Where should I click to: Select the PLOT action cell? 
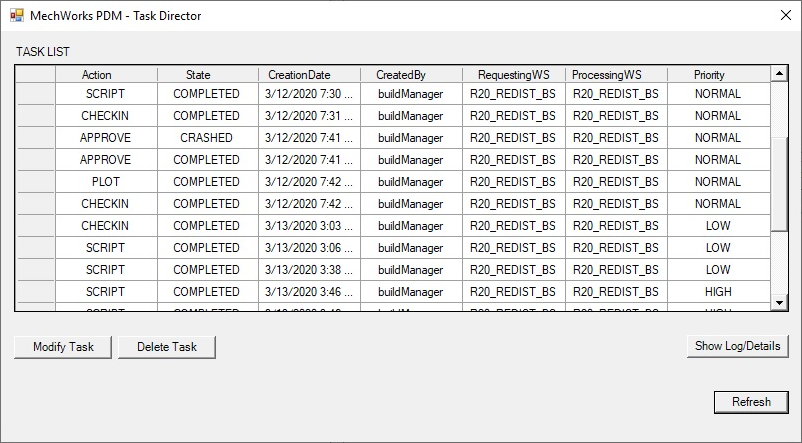tap(106, 182)
